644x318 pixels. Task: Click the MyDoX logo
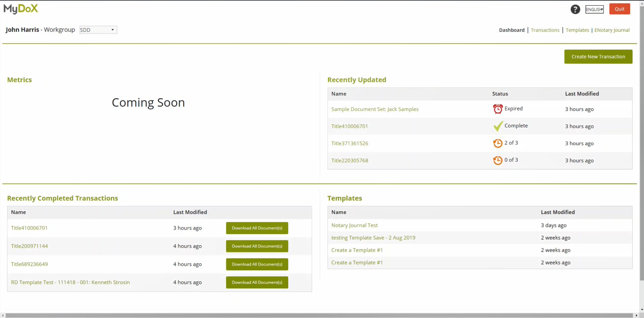click(x=21, y=9)
